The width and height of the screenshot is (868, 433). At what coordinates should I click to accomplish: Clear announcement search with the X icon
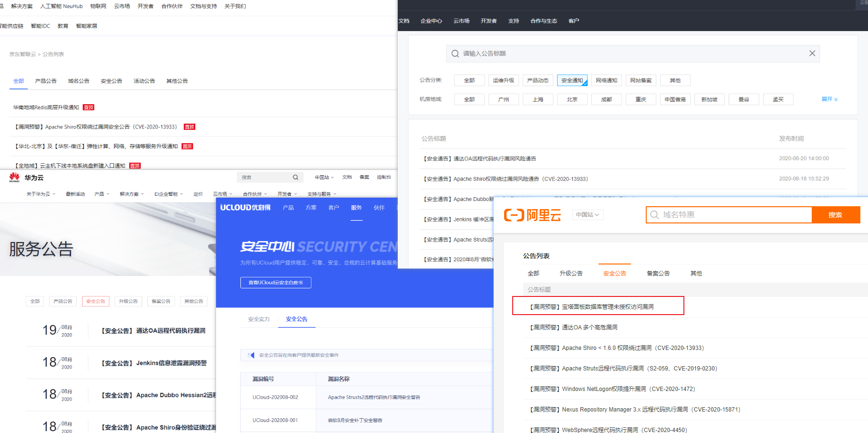812,53
